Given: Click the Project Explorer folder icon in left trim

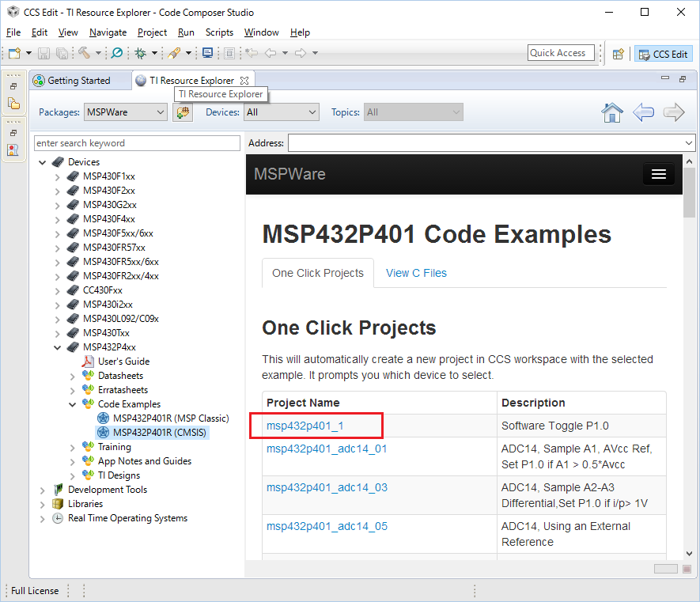Looking at the screenshot, I should (x=13, y=104).
